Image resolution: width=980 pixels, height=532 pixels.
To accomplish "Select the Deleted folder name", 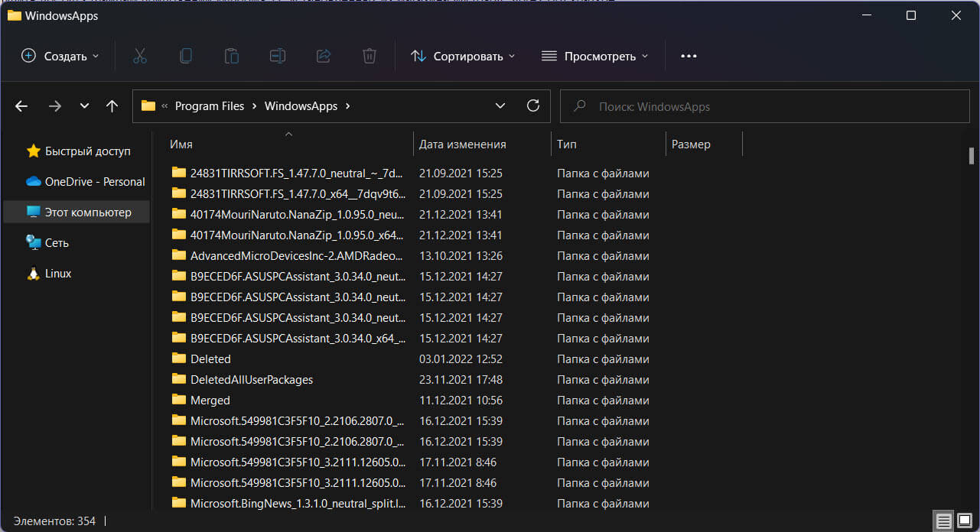I will coord(210,358).
